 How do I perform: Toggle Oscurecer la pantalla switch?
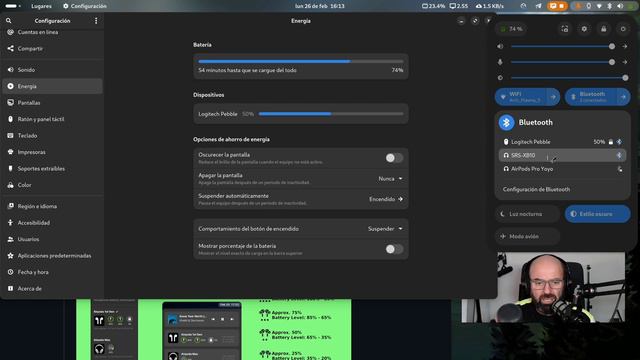coord(394,158)
